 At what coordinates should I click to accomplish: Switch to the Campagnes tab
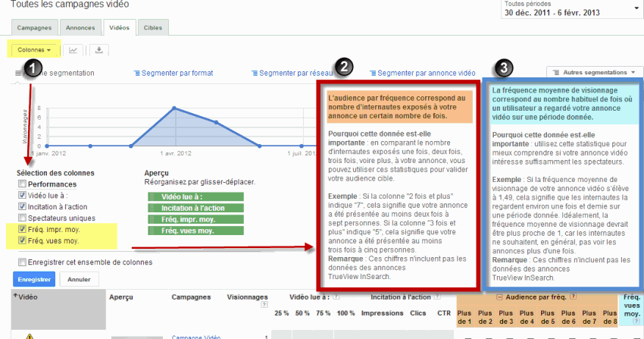(x=35, y=27)
